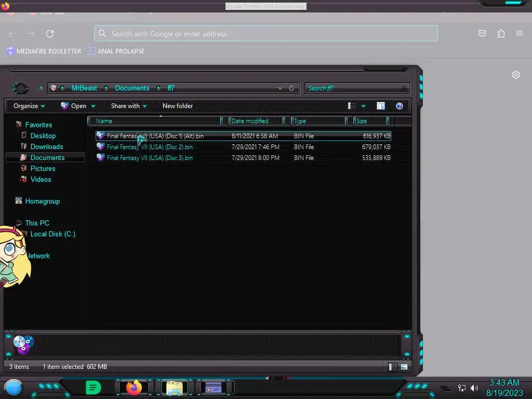Viewport: 532px width, 399px height.
Task: Open the purple window app on taskbar
Action: (x=214, y=388)
